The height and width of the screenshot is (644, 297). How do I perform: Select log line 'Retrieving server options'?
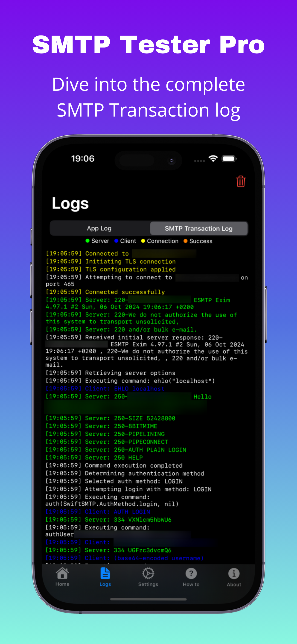point(110,373)
